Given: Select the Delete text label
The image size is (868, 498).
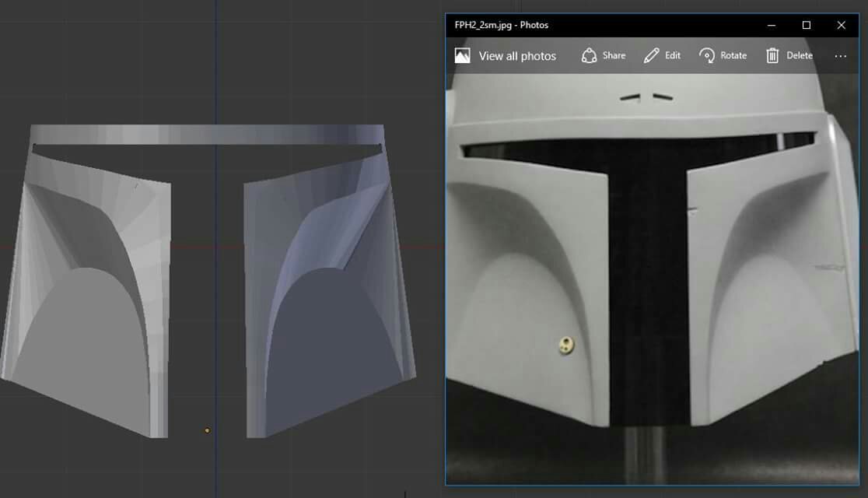Looking at the screenshot, I should 800,55.
